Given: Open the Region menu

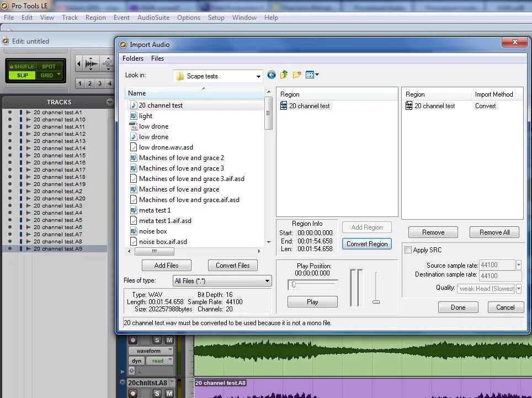Looking at the screenshot, I should tap(95, 18).
